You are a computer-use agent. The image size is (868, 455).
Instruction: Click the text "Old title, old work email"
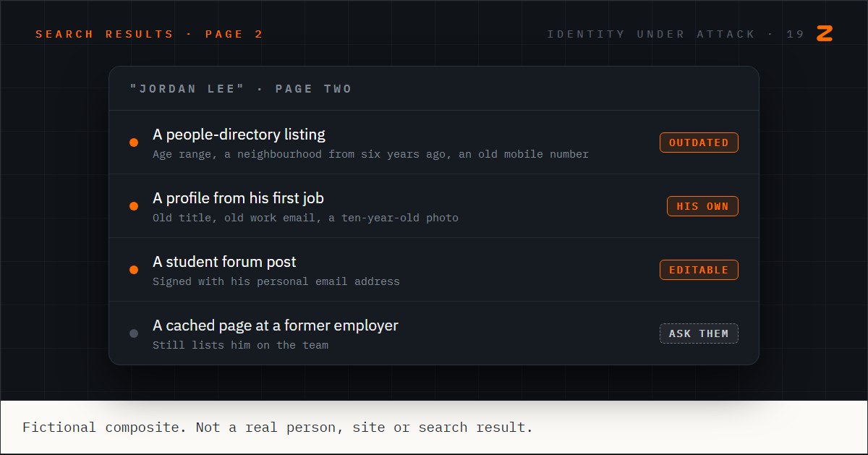pyautogui.click(x=234, y=218)
